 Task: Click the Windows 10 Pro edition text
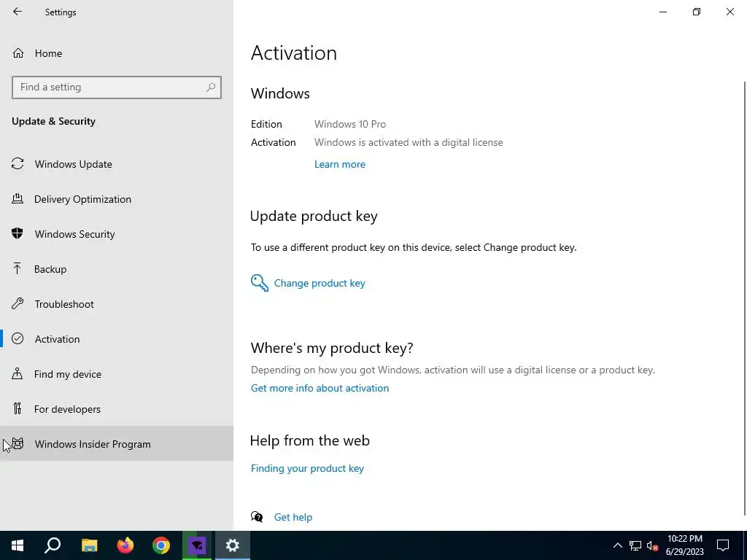pos(350,124)
